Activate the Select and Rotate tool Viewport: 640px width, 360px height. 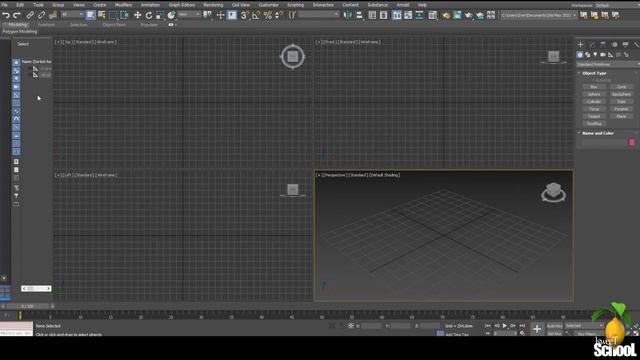[x=149, y=16]
